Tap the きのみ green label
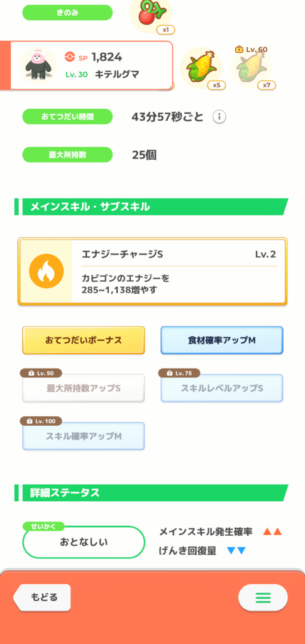This screenshot has height=644, width=305. 67,13
